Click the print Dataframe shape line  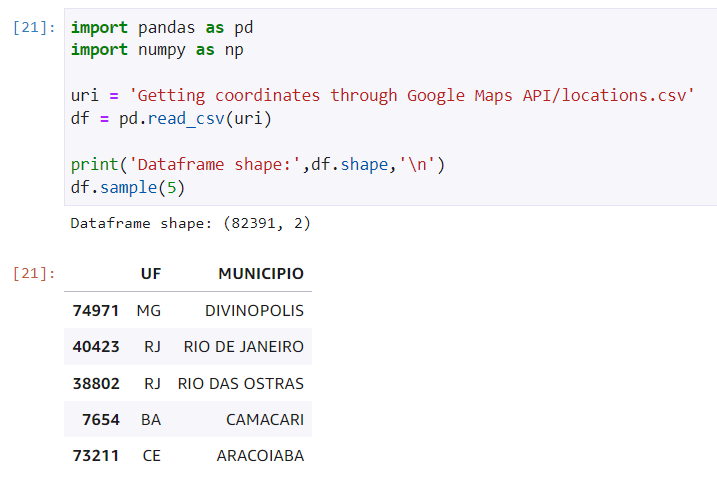(257, 165)
